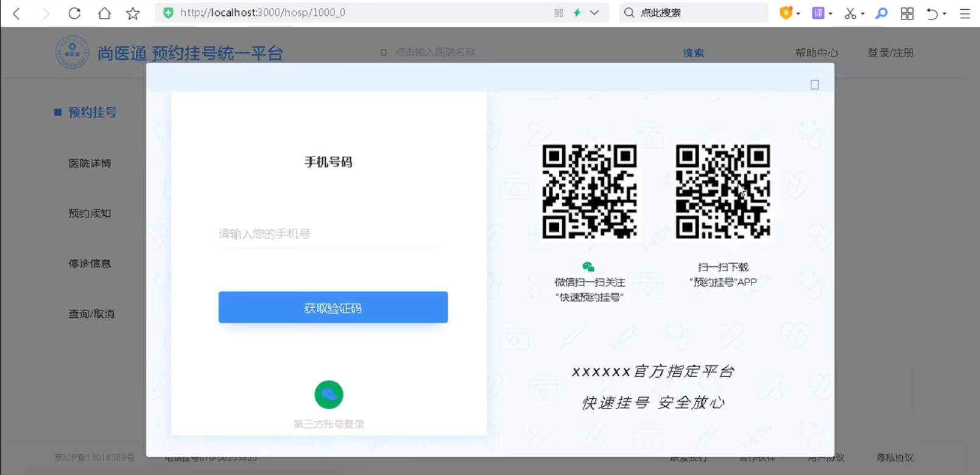Go back with browser back arrow
980x475 pixels.
tap(16, 13)
